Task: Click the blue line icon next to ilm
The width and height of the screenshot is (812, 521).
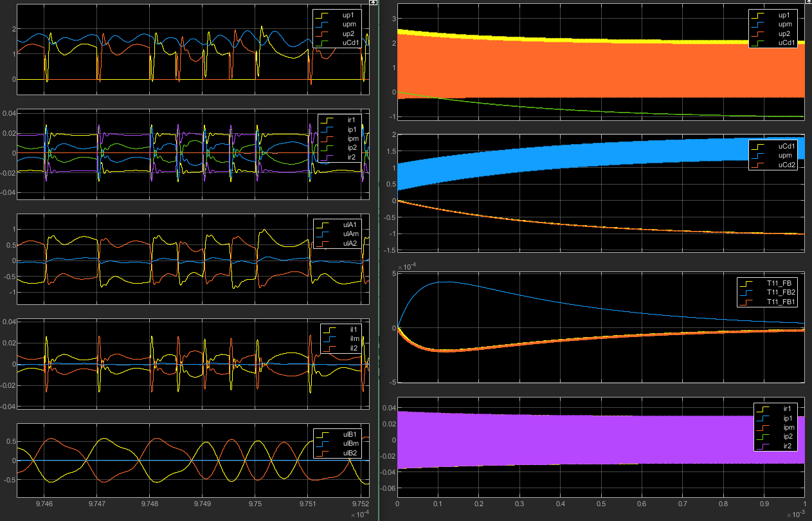Action: click(329, 339)
